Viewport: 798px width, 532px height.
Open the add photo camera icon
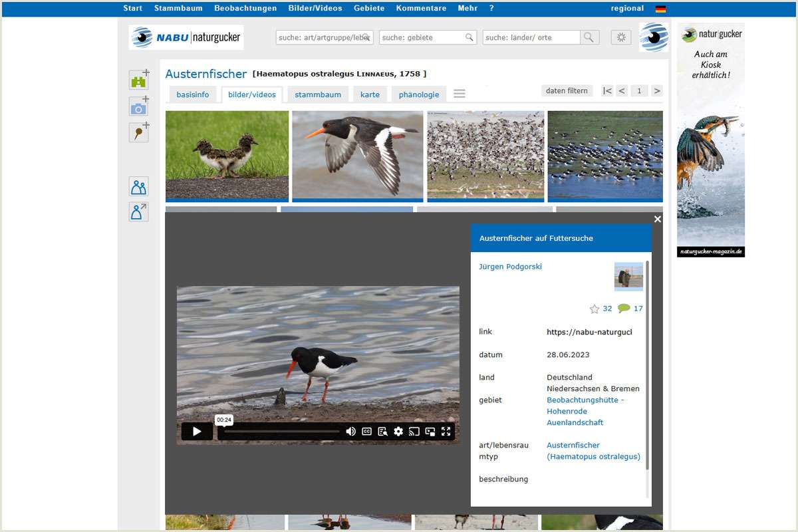click(x=138, y=106)
